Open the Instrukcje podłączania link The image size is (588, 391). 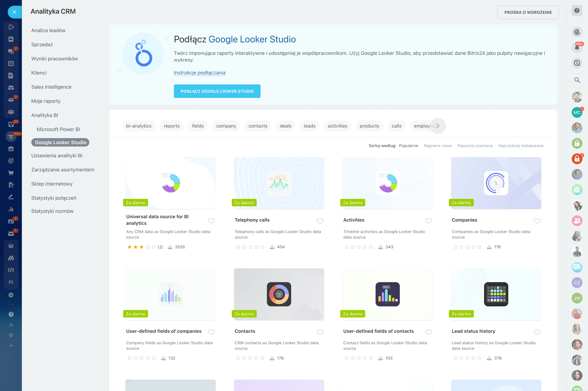click(x=199, y=73)
